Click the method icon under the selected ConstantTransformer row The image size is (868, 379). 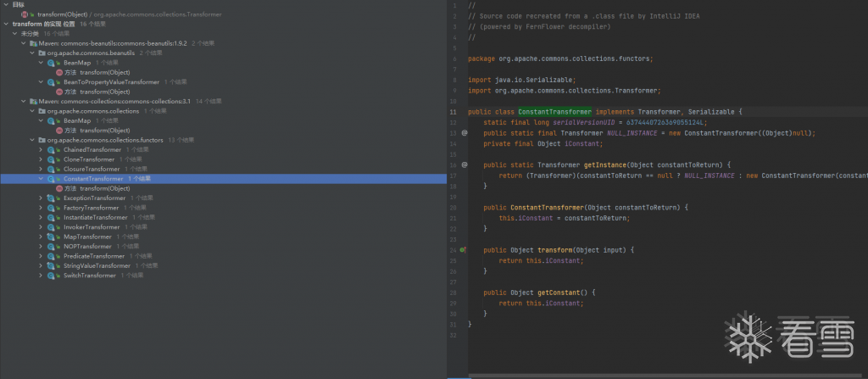tap(59, 188)
